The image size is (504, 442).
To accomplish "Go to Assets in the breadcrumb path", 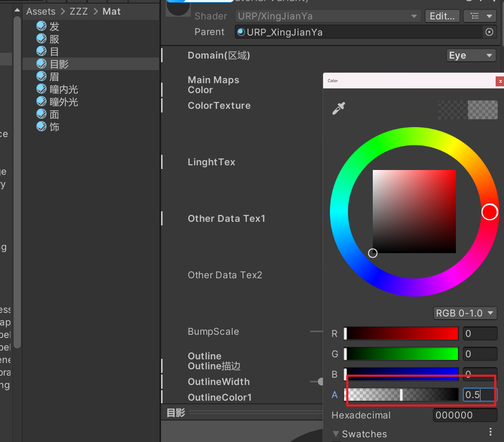I will (x=41, y=12).
